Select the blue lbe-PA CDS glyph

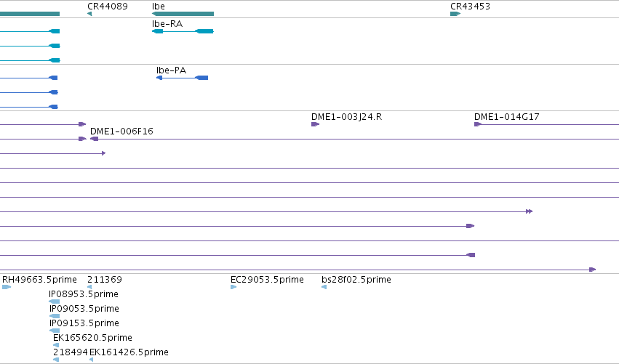(183, 78)
